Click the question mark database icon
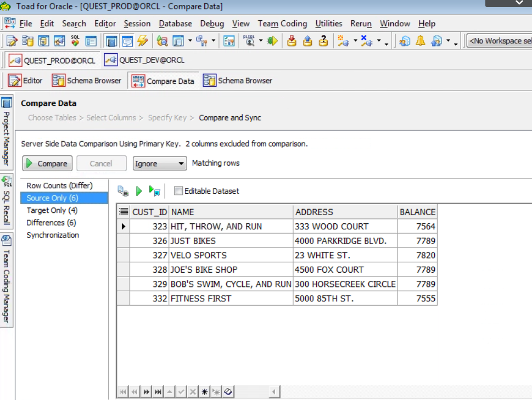 click(323, 41)
